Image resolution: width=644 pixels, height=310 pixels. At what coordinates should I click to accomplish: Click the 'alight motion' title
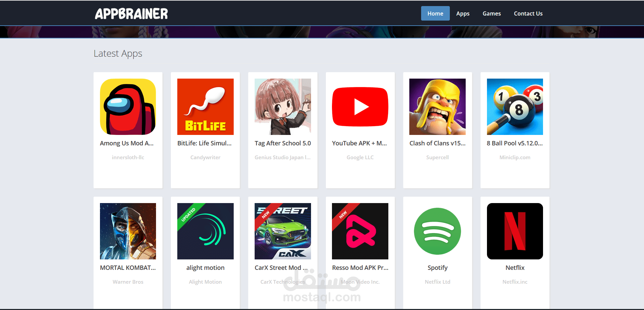coord(205,267)
